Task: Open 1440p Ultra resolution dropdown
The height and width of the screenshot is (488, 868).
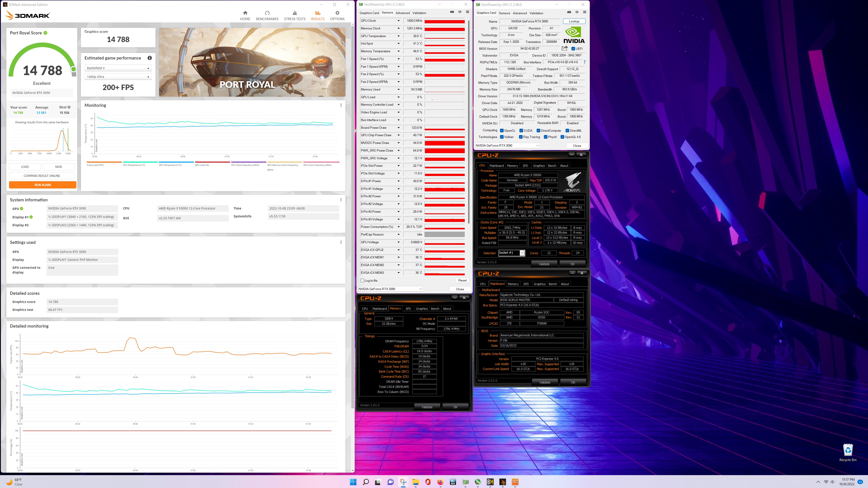Action: [x=118, y=76]
